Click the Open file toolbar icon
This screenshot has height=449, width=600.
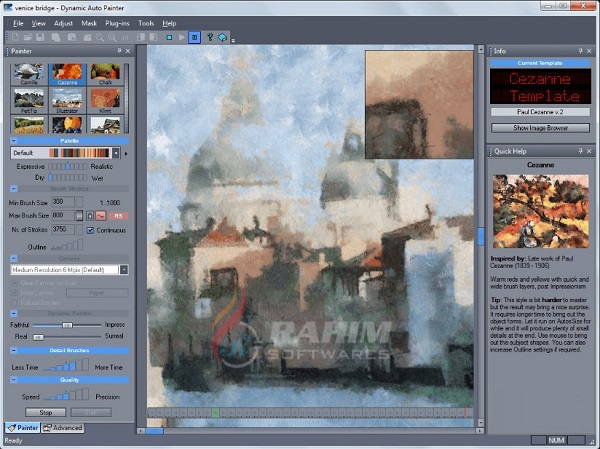click(x=28, y=37)
